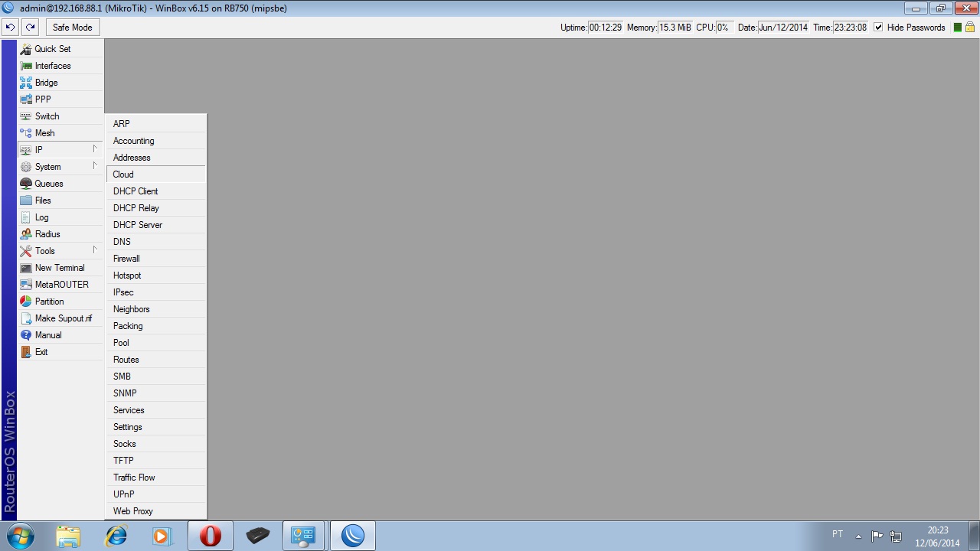Select the Tools icon in sidebar
Viewport: 980px width, 551px height.
[x=26, y=251]
